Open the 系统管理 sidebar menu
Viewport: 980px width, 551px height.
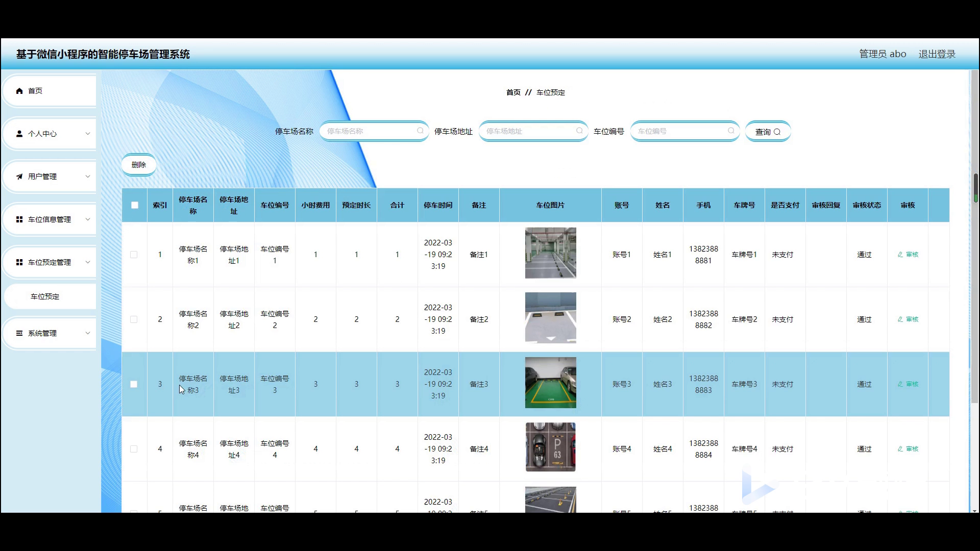click(x=50, y=333)
